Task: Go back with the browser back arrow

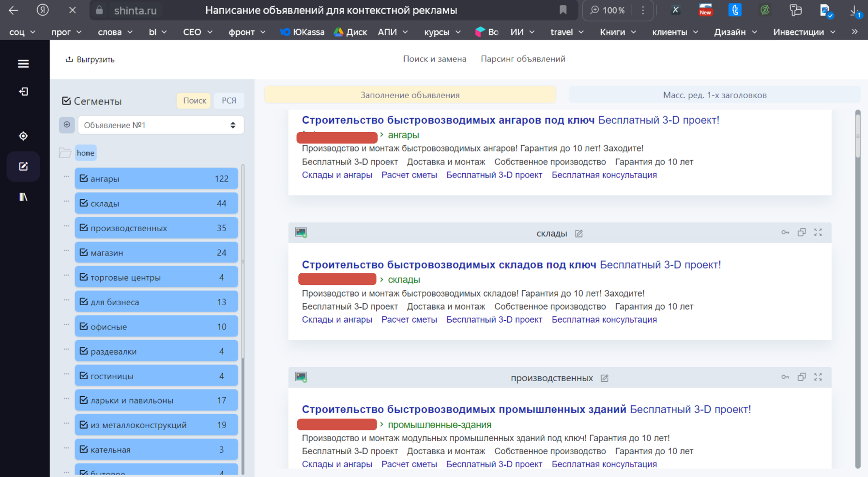Action: [14, 10]
